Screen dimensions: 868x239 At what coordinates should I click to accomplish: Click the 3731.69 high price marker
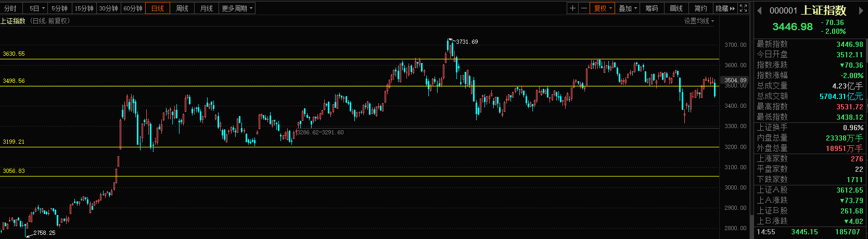coord(467,42)
